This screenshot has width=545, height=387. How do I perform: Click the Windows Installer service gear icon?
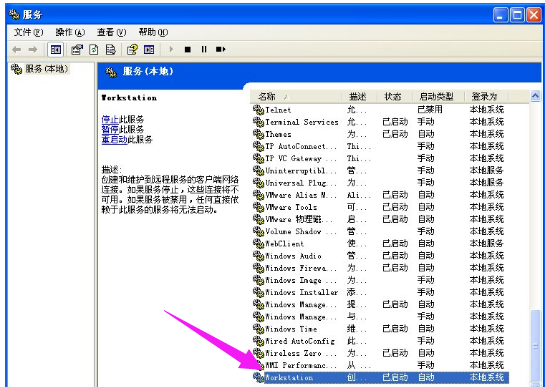point(258,292)
